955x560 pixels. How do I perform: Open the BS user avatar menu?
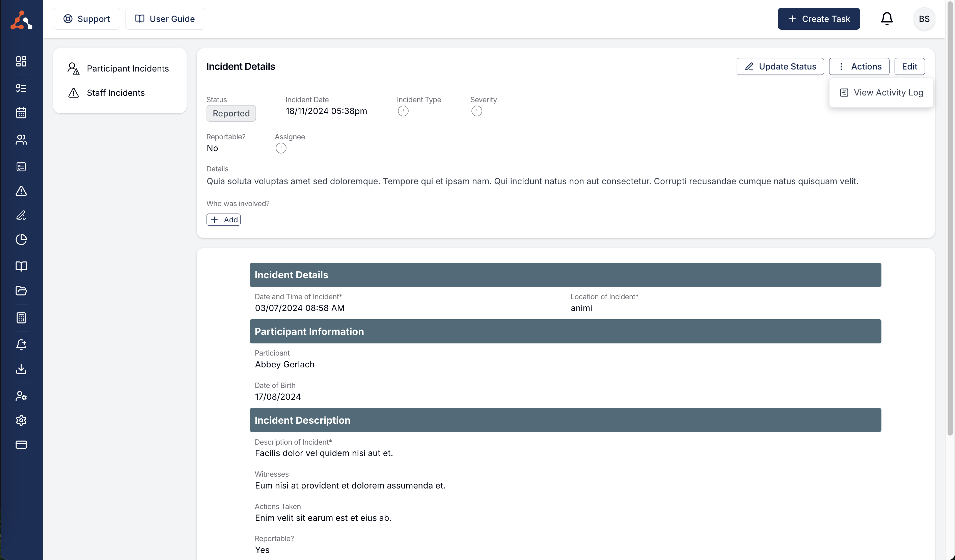point(924,19)
